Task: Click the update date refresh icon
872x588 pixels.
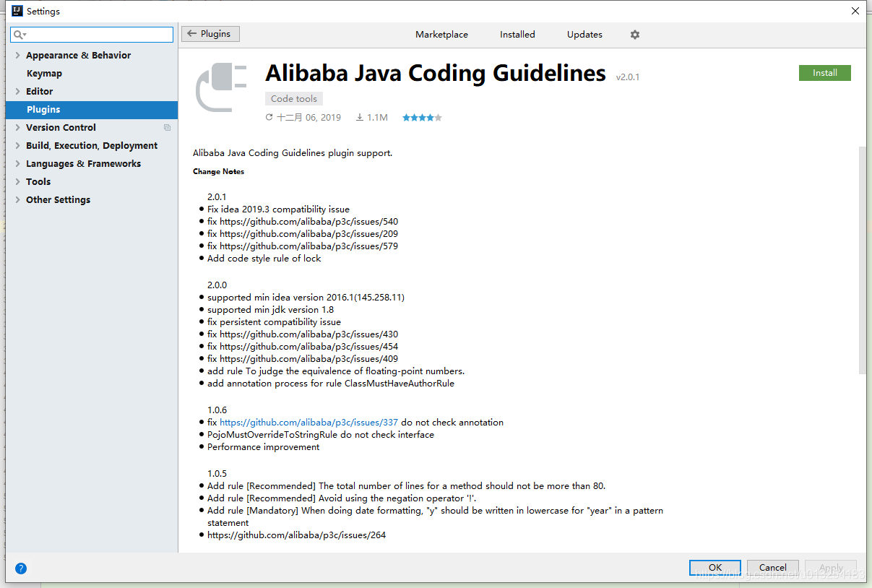Action: tap(269, 117)
